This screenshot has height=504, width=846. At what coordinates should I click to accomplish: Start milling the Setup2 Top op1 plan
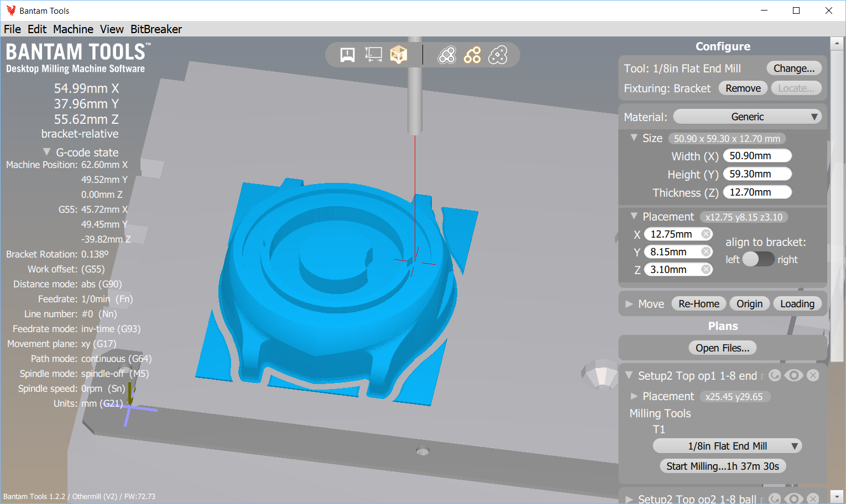(723, 466)
